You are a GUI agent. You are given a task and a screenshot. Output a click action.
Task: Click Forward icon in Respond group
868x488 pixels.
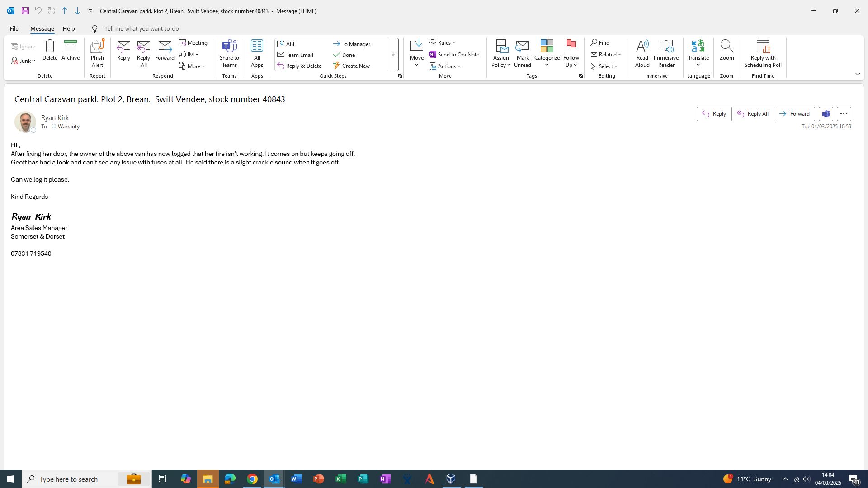165,47
